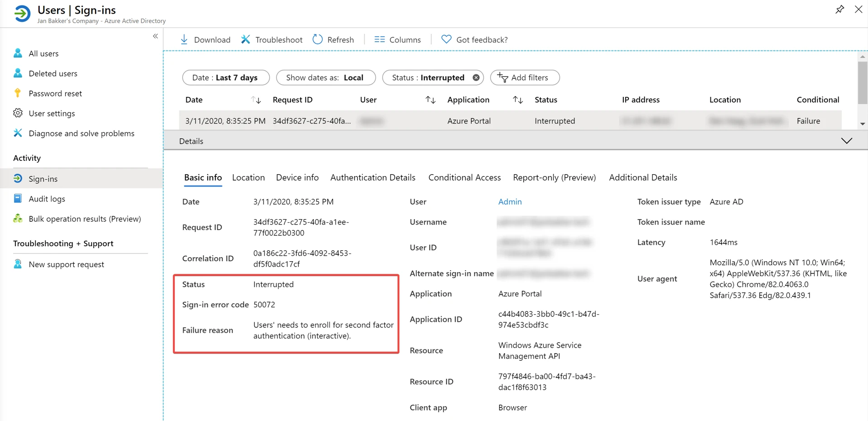Click the All users person icon
This screenshot has height=421, width=868.
(18, 53)
